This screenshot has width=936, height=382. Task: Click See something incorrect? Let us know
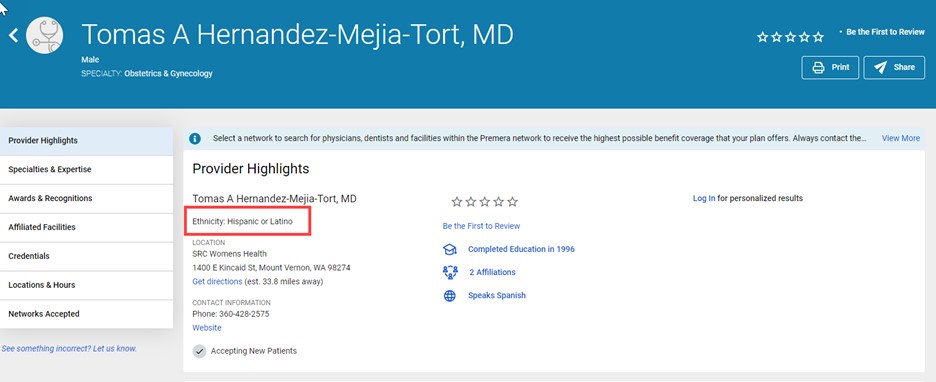pyautogui.click(x=69, y=349)
